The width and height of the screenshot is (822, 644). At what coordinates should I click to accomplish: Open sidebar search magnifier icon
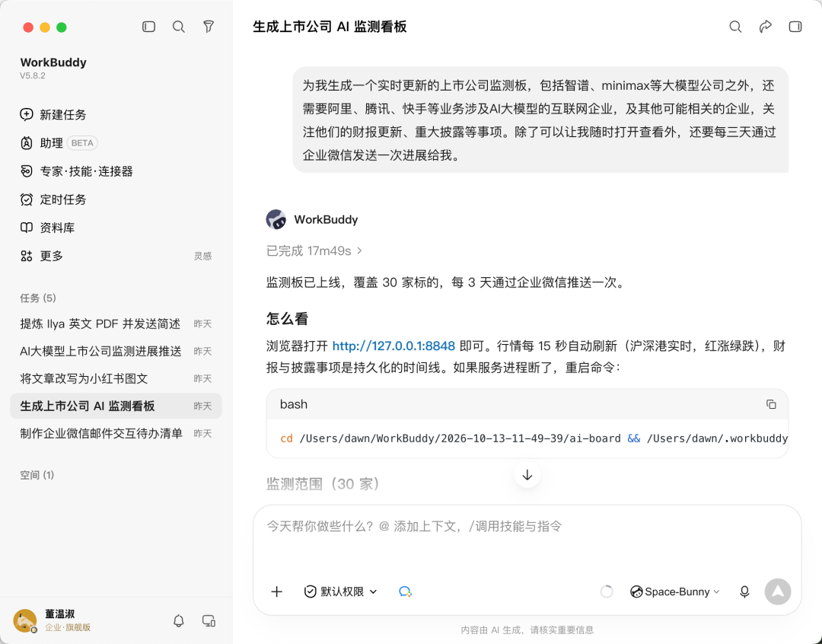(179, 27)
